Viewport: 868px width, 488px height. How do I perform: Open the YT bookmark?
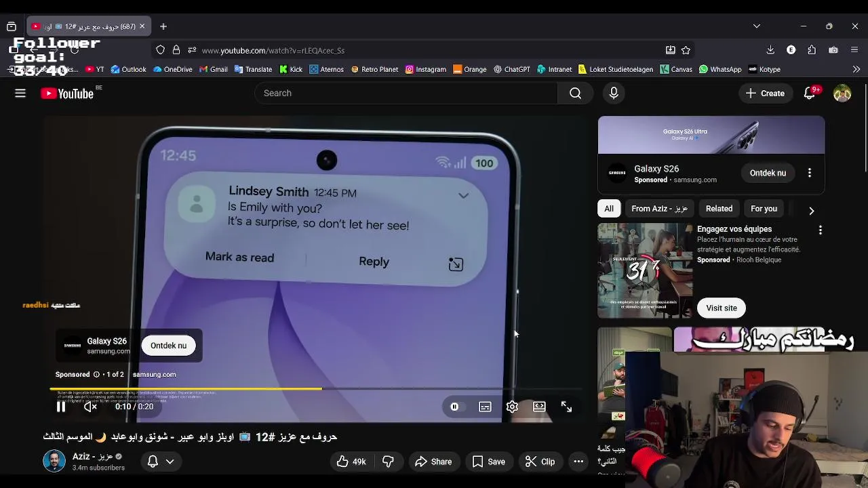[x=94, y=69]
